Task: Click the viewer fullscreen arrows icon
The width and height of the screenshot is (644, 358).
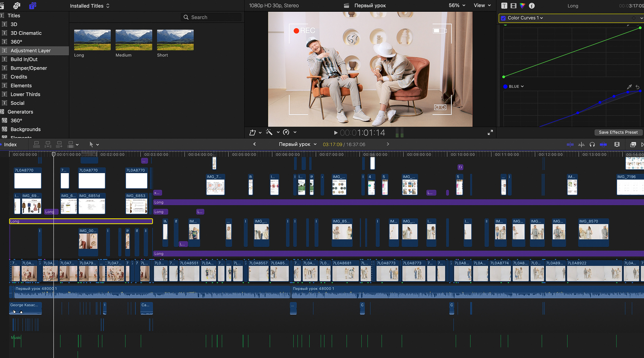Action: point(490,132)
